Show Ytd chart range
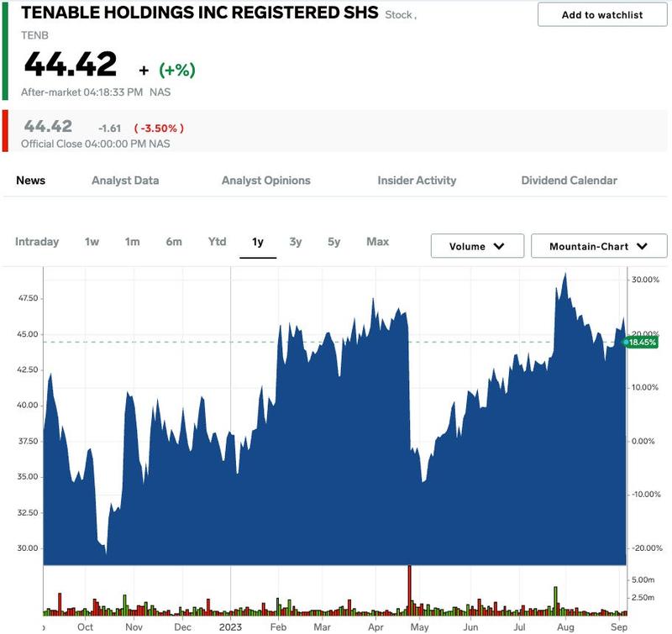Image resolution: width=672 pixels, height=634 pixels. (x=218, y=242)
